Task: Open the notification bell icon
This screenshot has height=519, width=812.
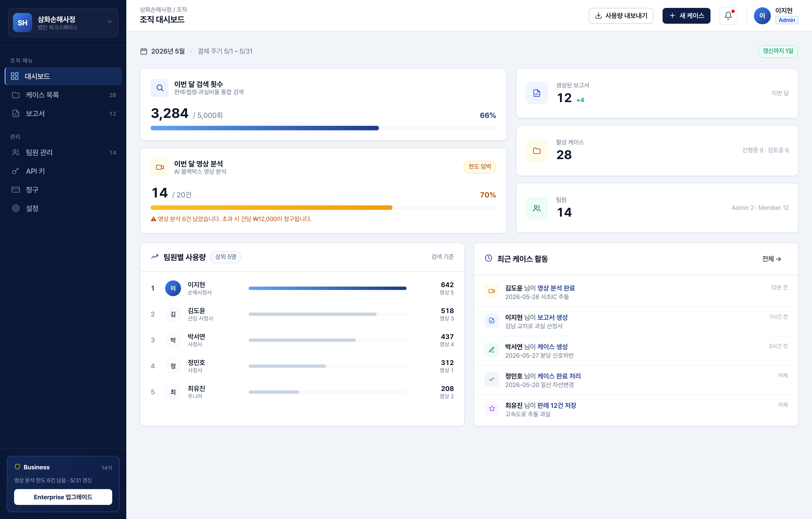Action: 728,16
